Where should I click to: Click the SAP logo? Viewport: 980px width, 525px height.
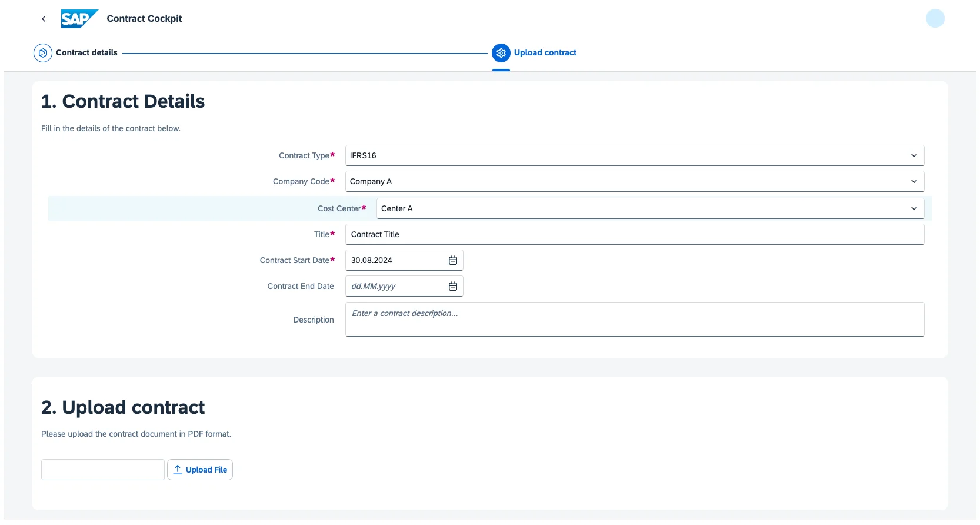pos(79,19)
